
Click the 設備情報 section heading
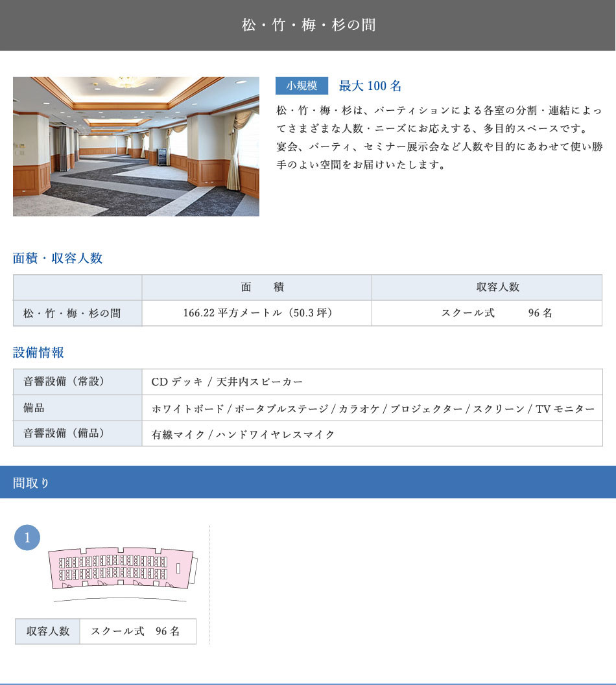pos(38,353)
